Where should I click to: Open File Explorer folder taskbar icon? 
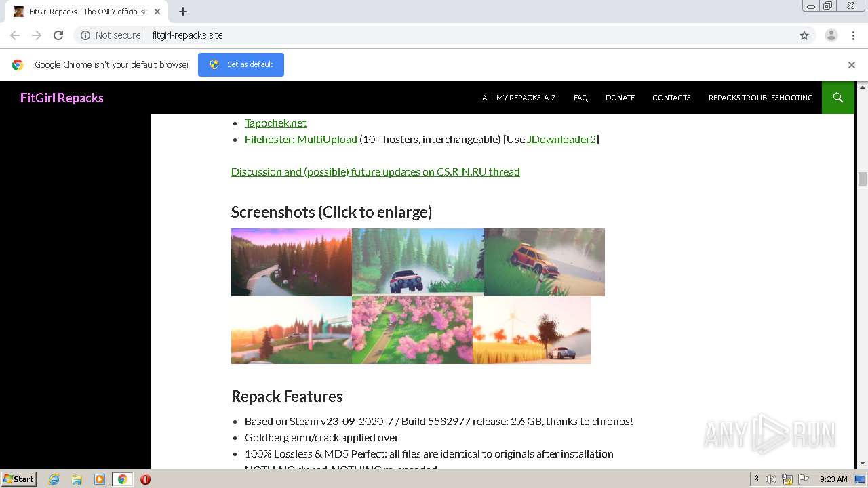tap(77, 479)
